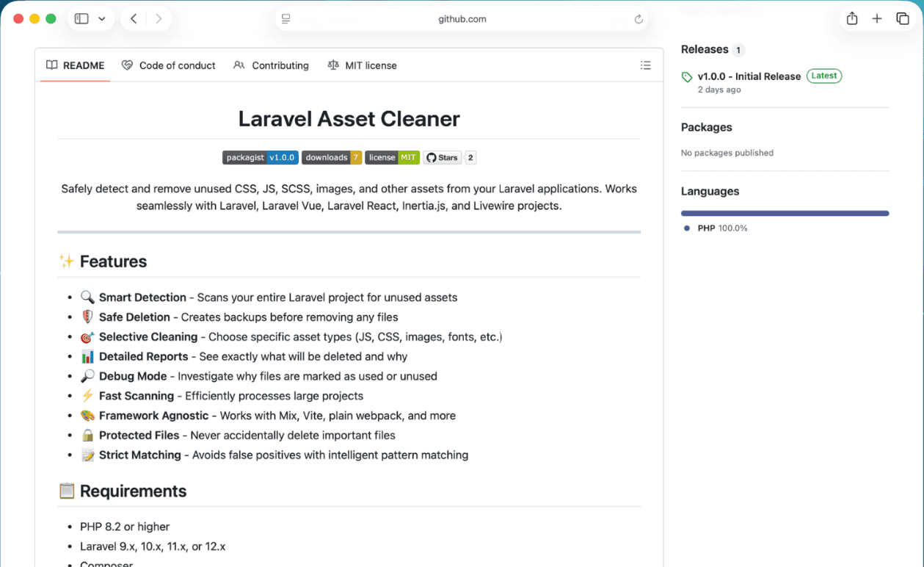Switch to the README tab

tap(74, 65)
